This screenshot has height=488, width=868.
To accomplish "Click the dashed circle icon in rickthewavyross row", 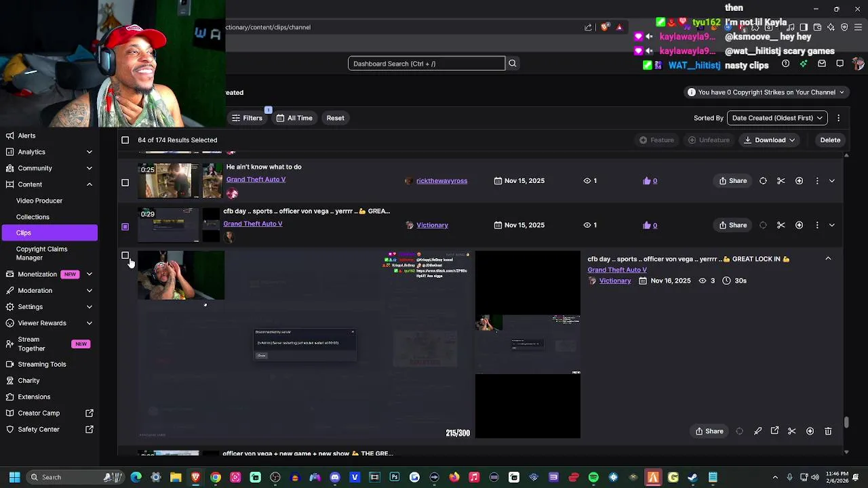I will tap(763, 181).
